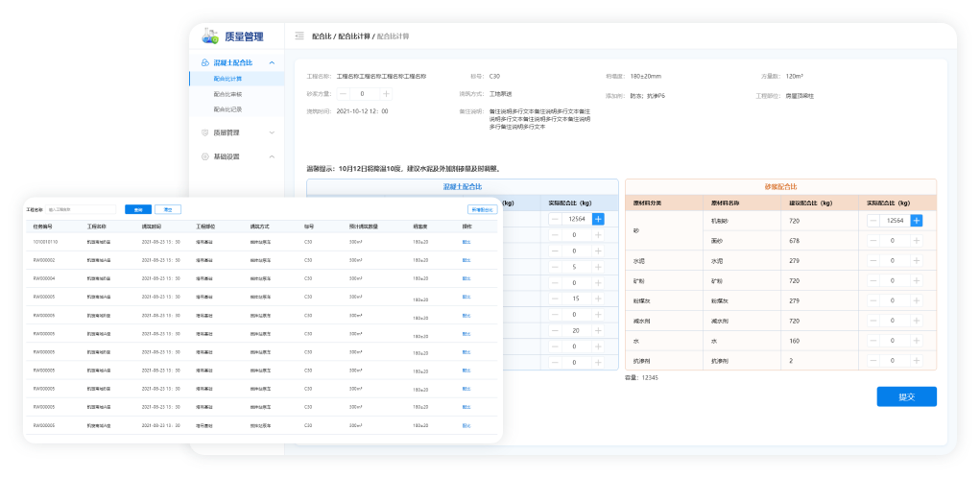Image resolution: width=980 pixels, height=478 pixels.
Task: Click the gear icon beside 基础设置
Action: coord(204,156)
